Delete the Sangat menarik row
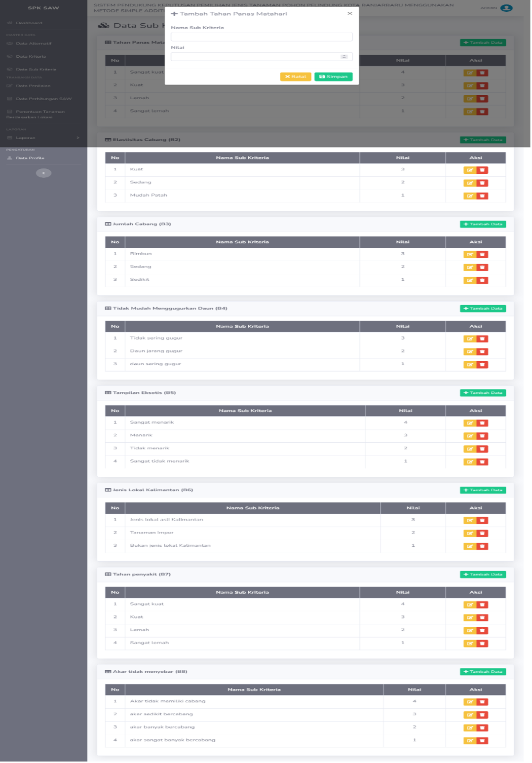 (483, 423)
